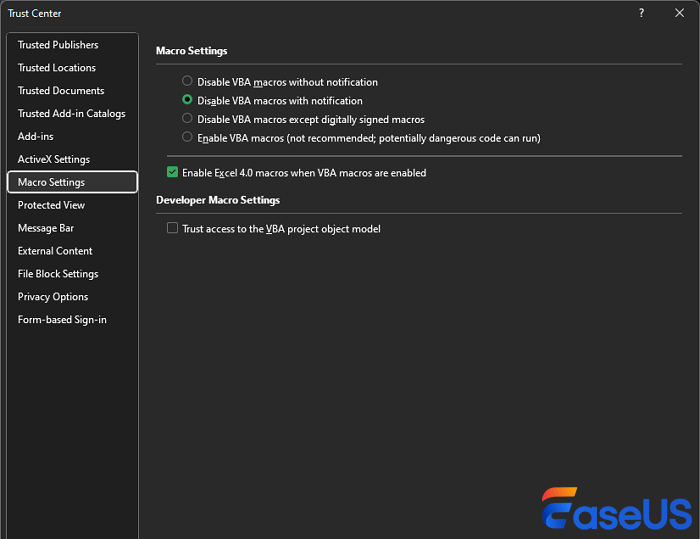Open File Block Settings section
700x539 pixels.
58,274
